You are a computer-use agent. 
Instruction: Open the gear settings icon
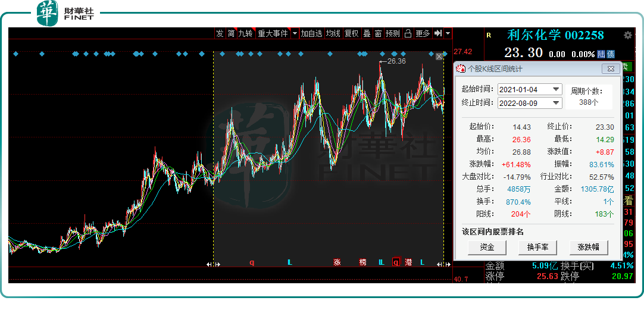pyautogui.click(x=628, y=35)
